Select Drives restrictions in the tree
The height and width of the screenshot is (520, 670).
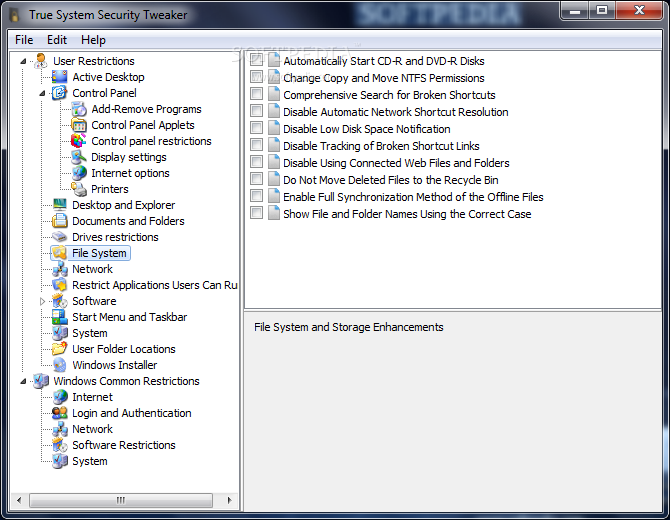pos(115,237)
